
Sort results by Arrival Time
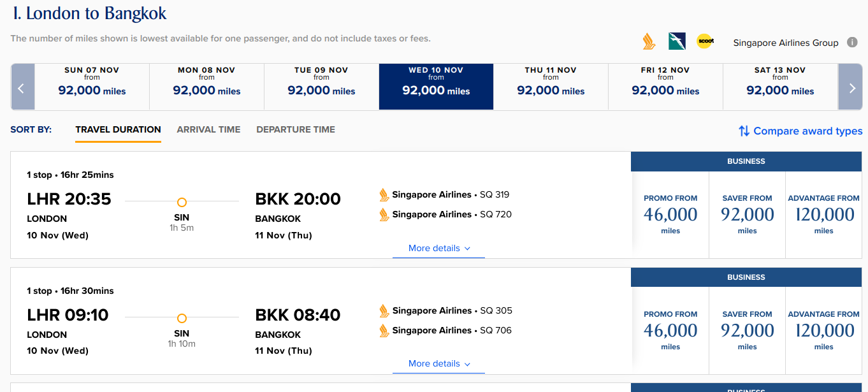208,129
